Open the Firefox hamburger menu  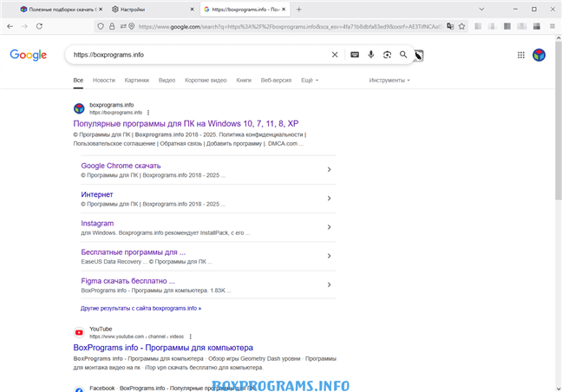(x=552, y=26)
